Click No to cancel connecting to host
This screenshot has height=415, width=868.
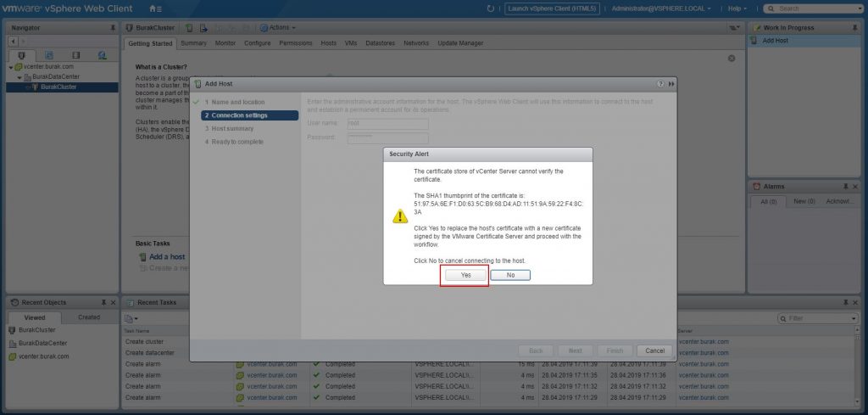coord(510,275)
